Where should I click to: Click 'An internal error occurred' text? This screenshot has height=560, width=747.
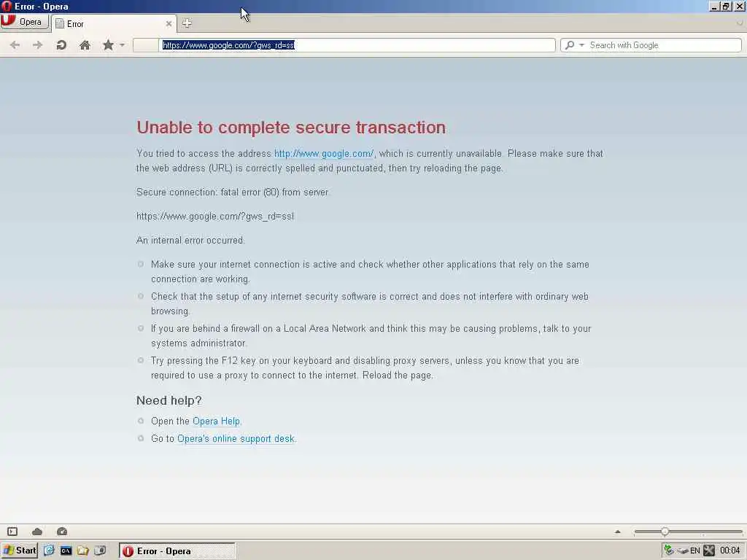click(x=190, y=241)
